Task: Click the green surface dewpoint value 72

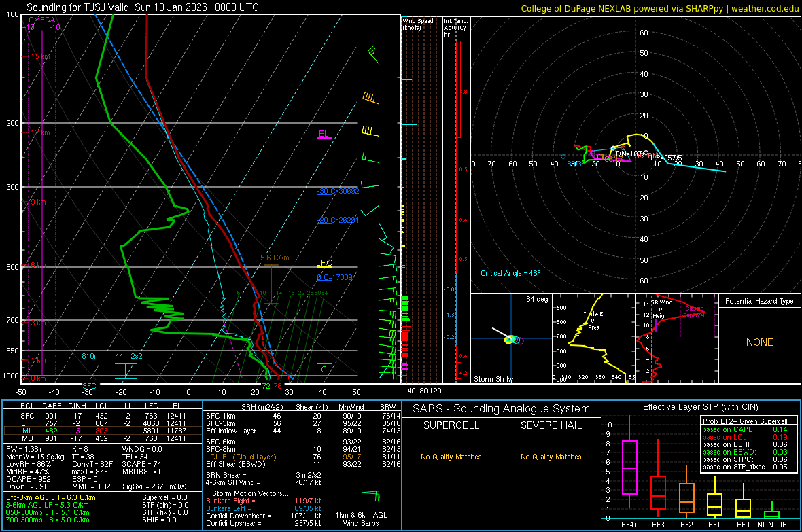Action: (x=266, y=386)
